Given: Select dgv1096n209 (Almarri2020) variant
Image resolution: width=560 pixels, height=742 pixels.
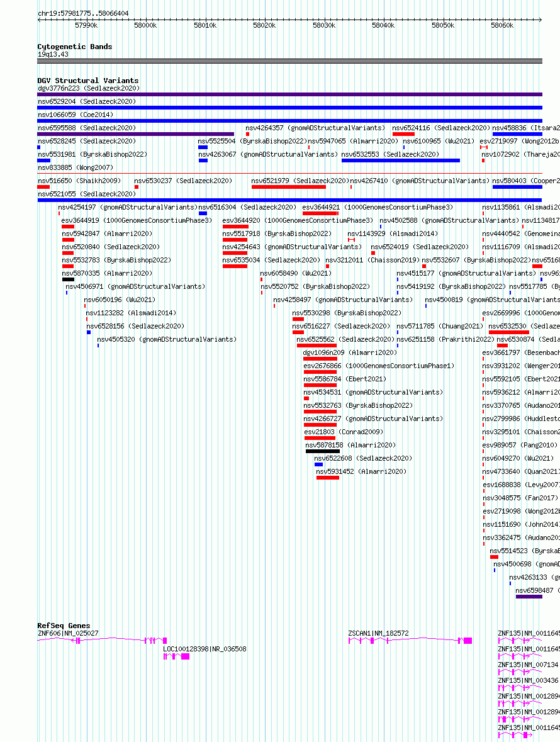Looking at the screenshot, I should click(350, 353).
